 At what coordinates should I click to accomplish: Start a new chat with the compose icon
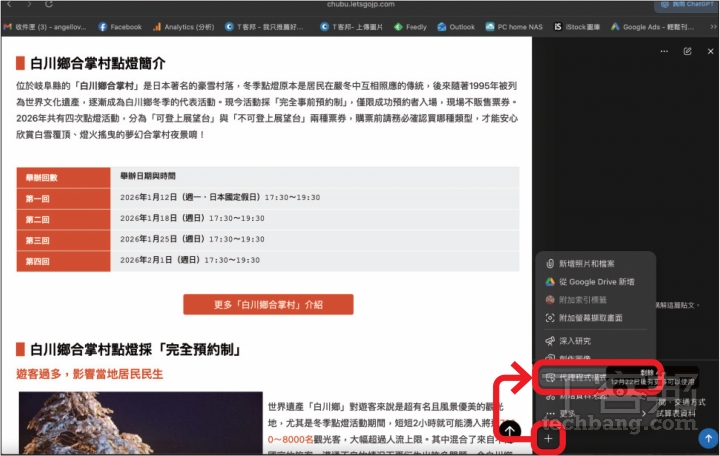pyautogui.click(x=687, y=51)
